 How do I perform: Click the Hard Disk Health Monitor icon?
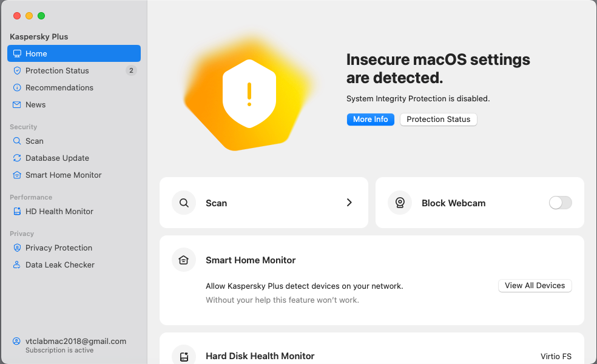click(x=184, y=356)
